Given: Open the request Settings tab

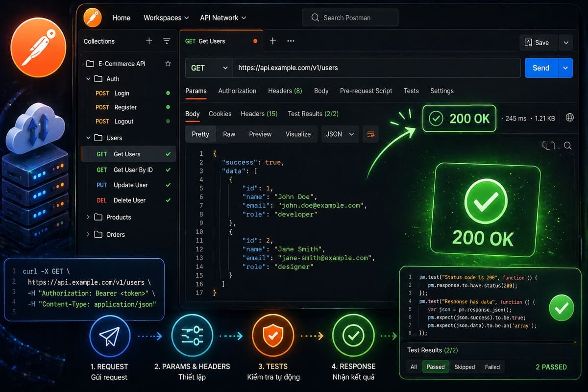Looking at the screenshot, I should pyautogui.click(x=442, y=91).
